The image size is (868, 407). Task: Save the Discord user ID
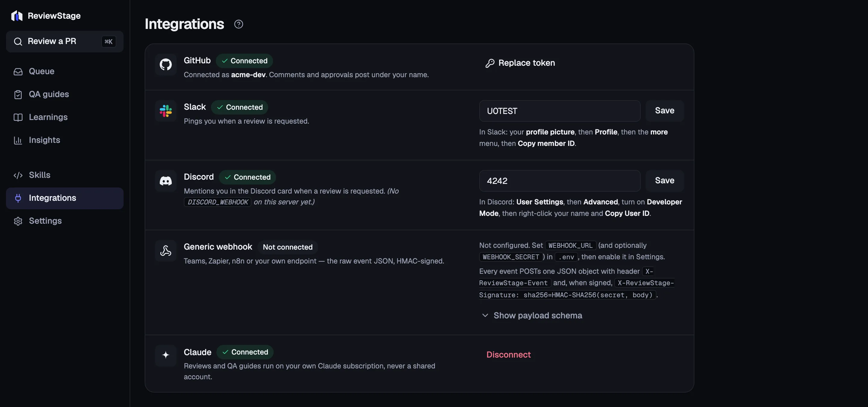(665, 181)
